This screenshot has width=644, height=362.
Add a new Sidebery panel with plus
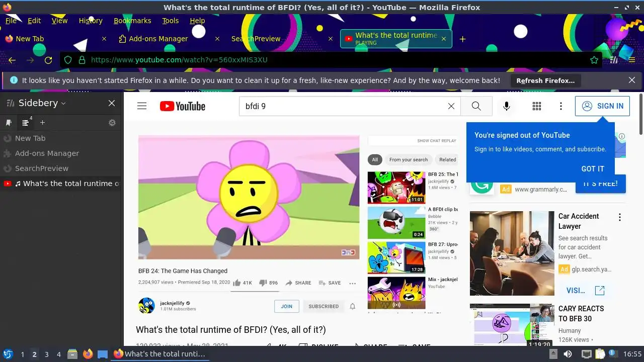point(42,123)
